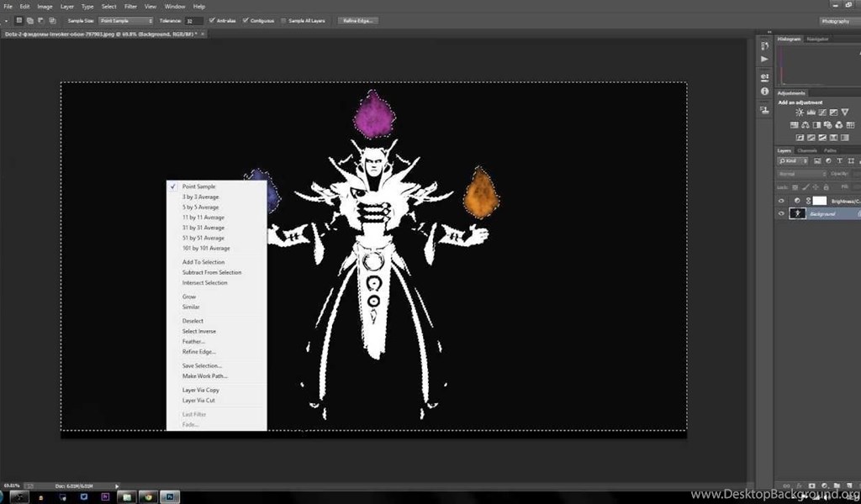Filter layers by pixel layers icon

tap(817, 160)
